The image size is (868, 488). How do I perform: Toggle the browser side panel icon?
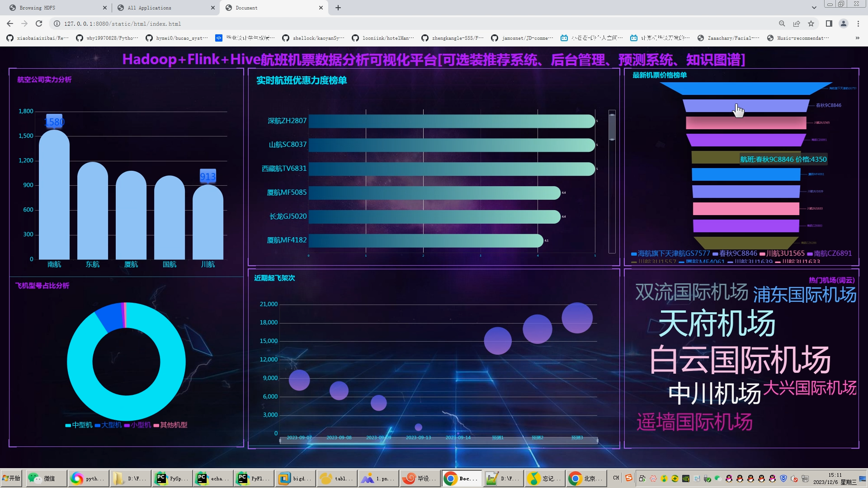click(829, 23)
